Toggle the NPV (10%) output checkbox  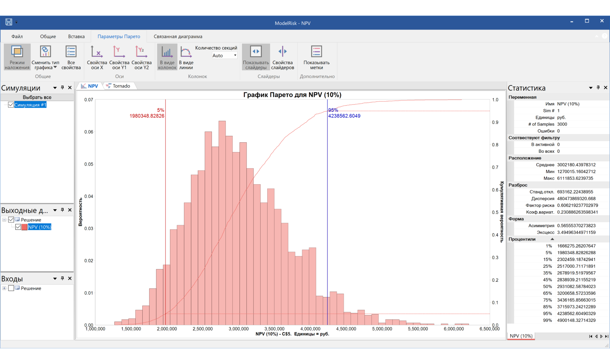click(x=18, y=227)
